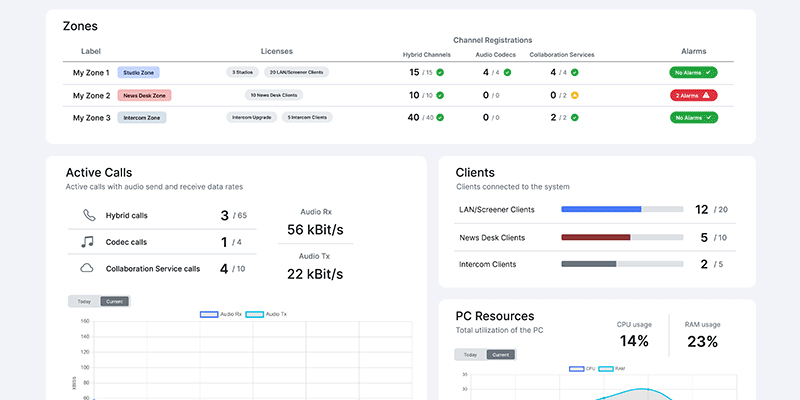Switch Active Calls chart to Today

pyautogui.click(x=84, y=301)
